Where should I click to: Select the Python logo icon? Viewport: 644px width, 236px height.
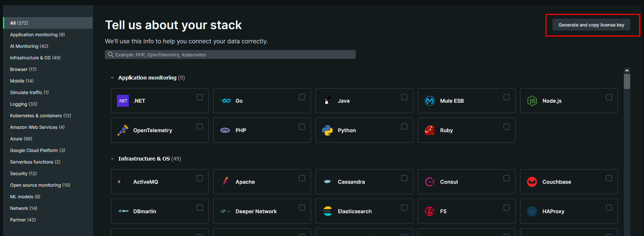(x=327, y=130)
